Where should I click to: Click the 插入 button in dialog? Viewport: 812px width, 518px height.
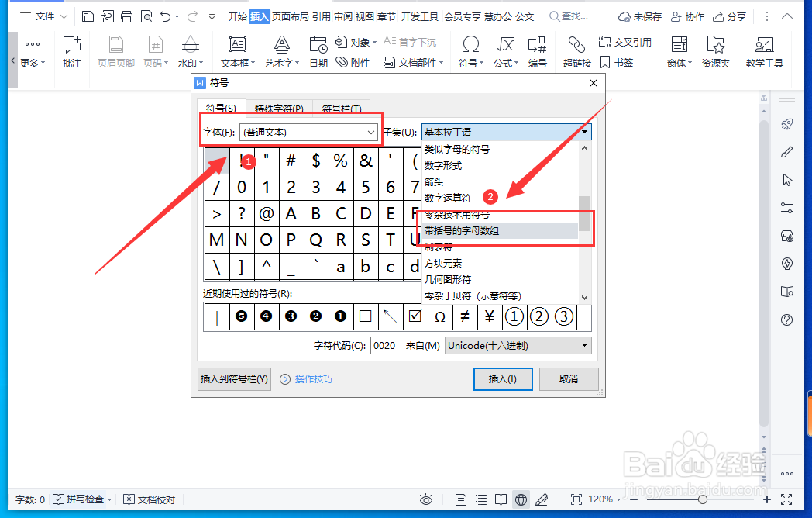503,379
